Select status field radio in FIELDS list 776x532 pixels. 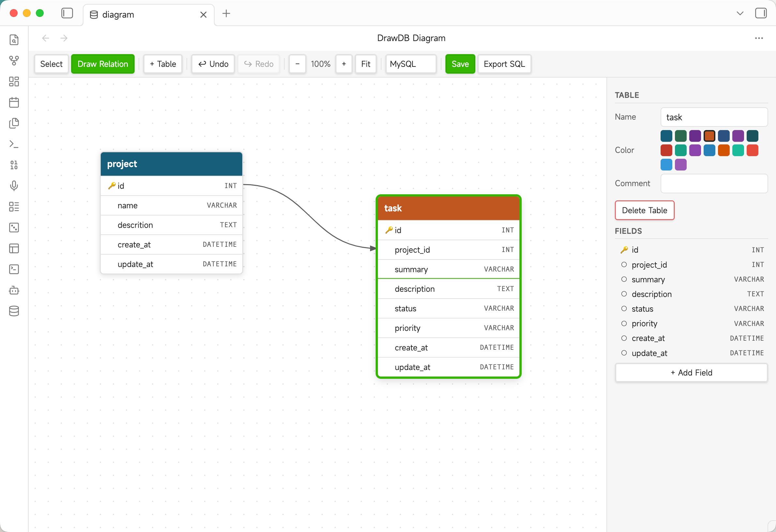624,309
